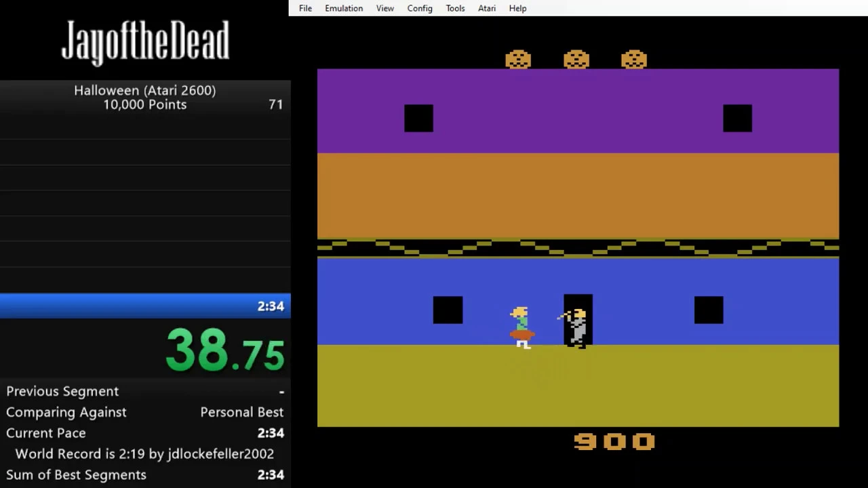
Task: Click the 900 score display
Action: coord(614,442)
